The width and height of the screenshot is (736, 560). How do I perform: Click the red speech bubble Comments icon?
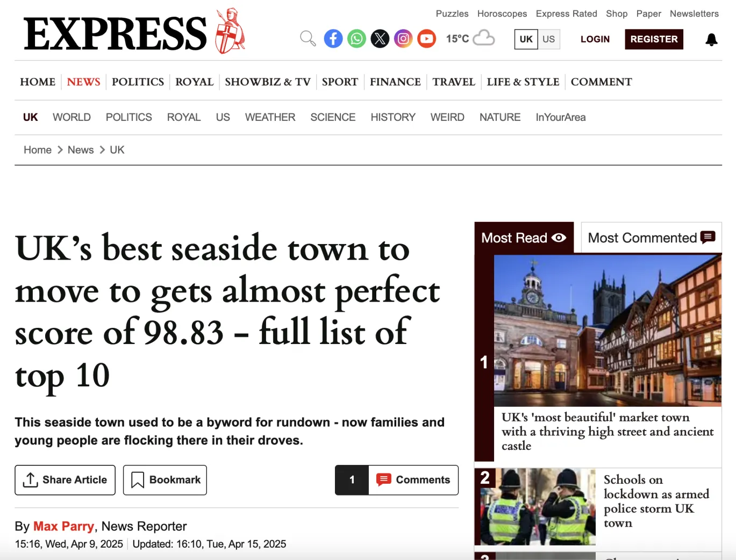pyautogui.click(x=383, y=479)
